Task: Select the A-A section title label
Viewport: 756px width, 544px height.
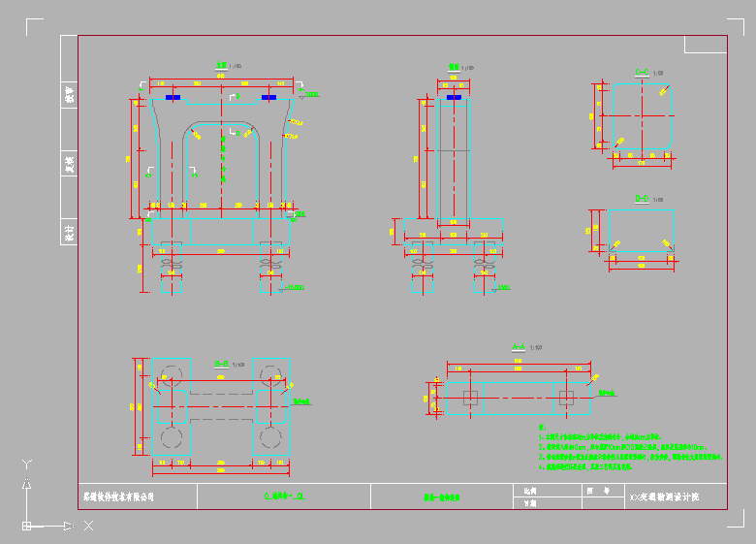Action: pyautogui.click(x=519, y=346)
